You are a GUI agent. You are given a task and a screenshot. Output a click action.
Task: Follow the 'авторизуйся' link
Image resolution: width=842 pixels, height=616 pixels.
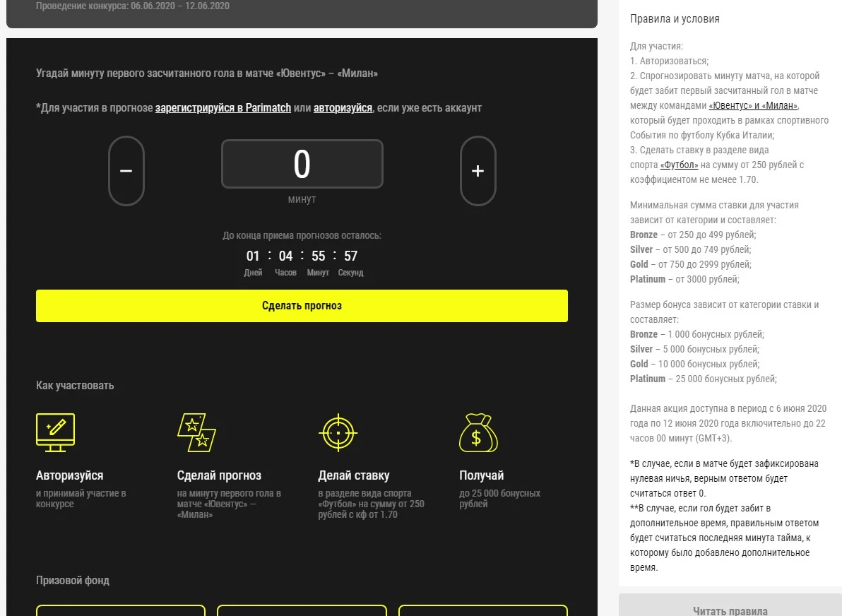343,107
